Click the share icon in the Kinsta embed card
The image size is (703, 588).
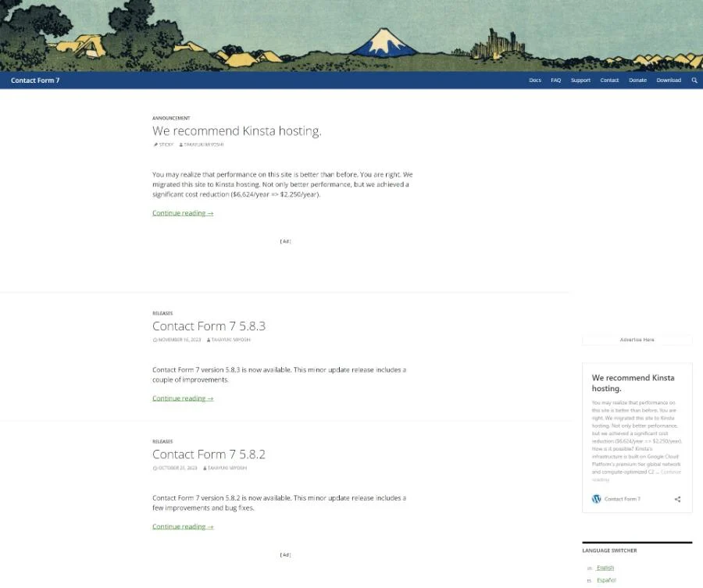677,499
